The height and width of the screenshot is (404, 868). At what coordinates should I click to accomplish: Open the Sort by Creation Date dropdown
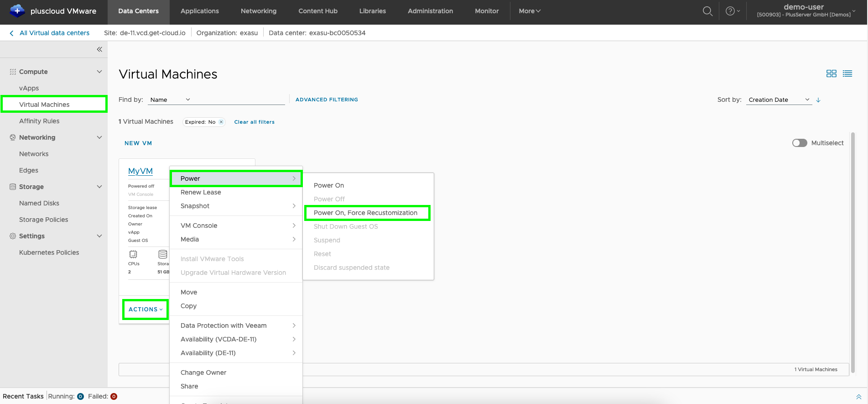[779, 100]
